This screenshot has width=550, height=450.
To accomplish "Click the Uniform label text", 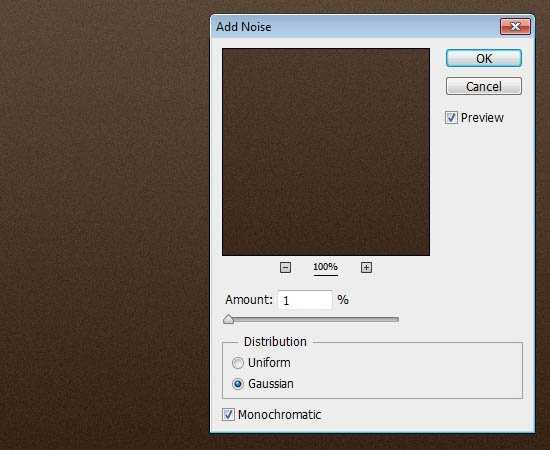I will [269, 363].
